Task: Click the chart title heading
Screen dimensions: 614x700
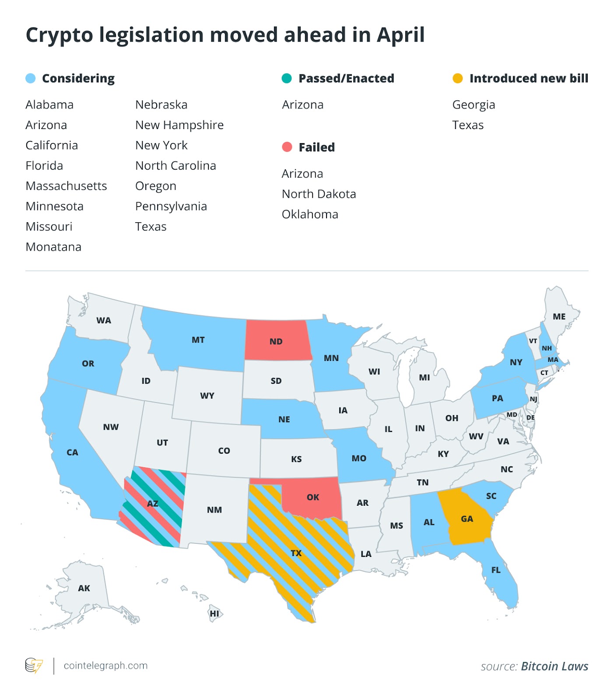Action: point(225,35)
